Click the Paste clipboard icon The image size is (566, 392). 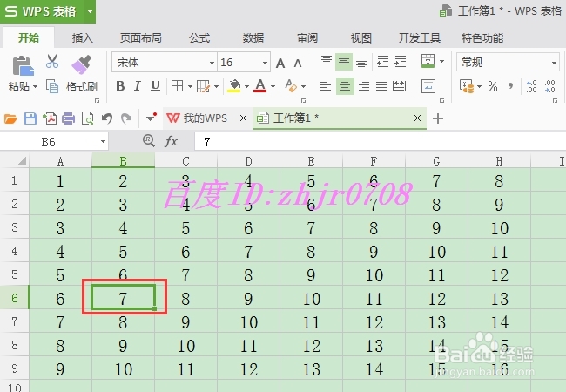(23, 66)
